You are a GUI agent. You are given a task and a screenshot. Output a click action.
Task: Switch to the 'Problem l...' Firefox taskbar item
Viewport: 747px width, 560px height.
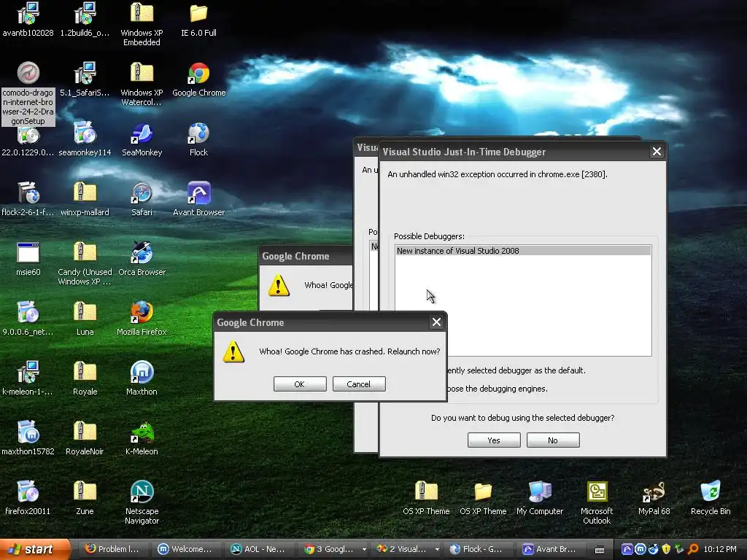(113, 549)
